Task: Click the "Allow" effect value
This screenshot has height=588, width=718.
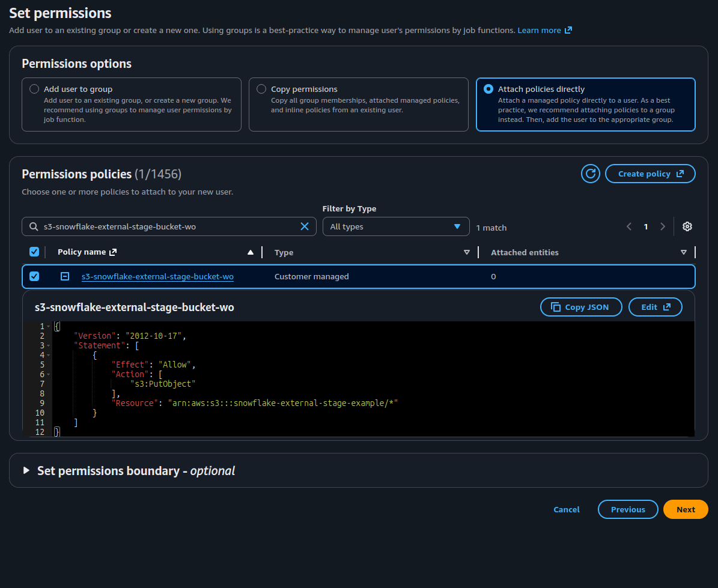Action: point(175,365)
